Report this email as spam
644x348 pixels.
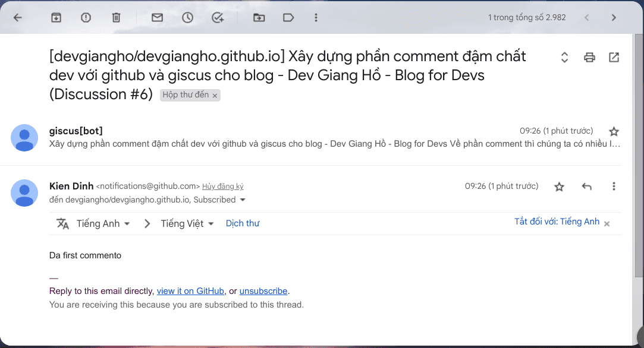coord(86,18)
